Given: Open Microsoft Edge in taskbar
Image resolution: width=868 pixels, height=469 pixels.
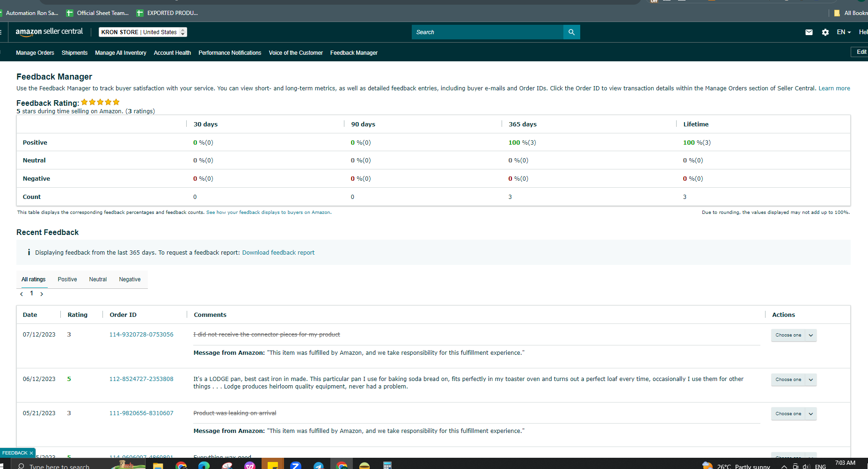Looking at the screenshot, I should [204, 465].
